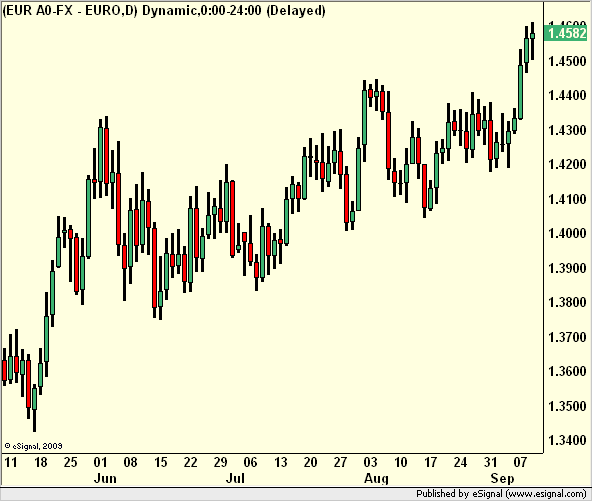Click the 1.4200 price axis label
Image resolution: width=592 pixels, height=501 pixels.
click(567, 164)
